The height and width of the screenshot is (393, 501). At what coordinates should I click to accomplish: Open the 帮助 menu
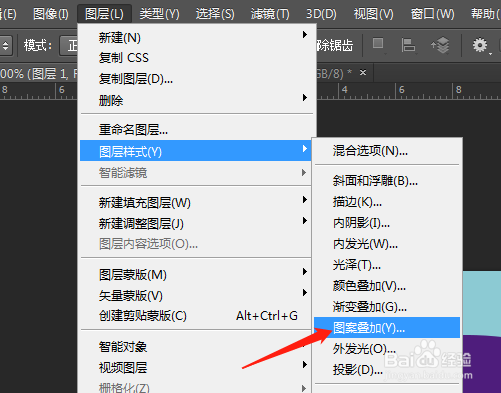pos(485,14)
